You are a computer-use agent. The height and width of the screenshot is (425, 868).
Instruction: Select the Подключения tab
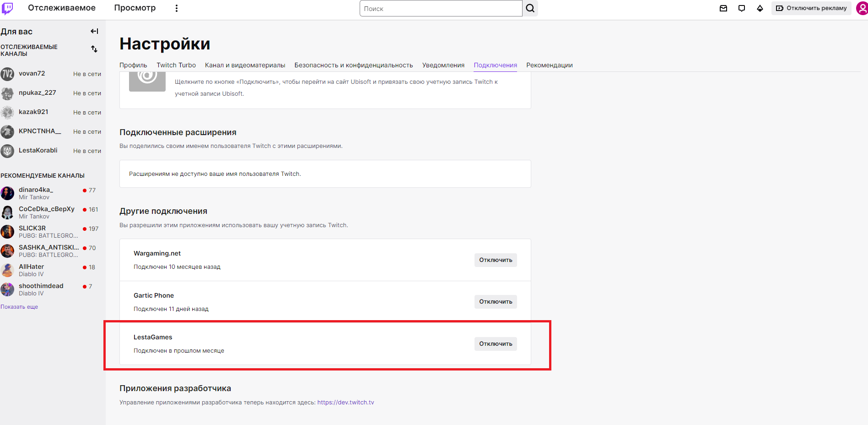496,65
